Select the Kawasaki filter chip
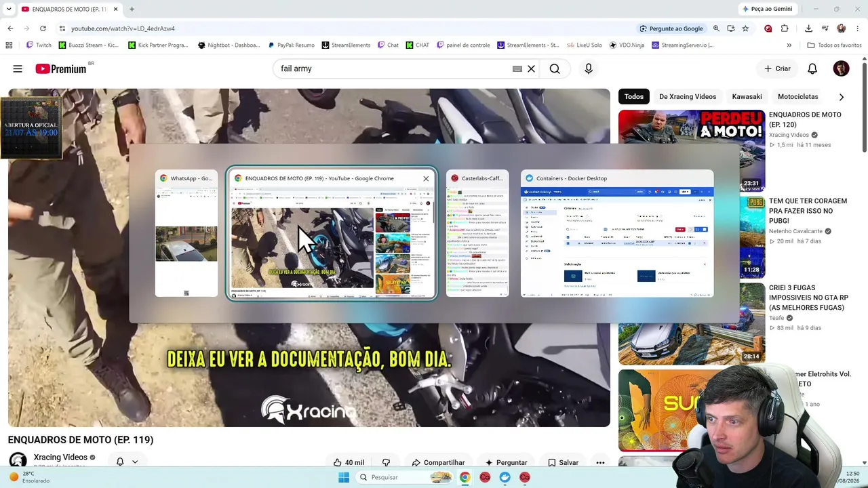 coord(747,96)
